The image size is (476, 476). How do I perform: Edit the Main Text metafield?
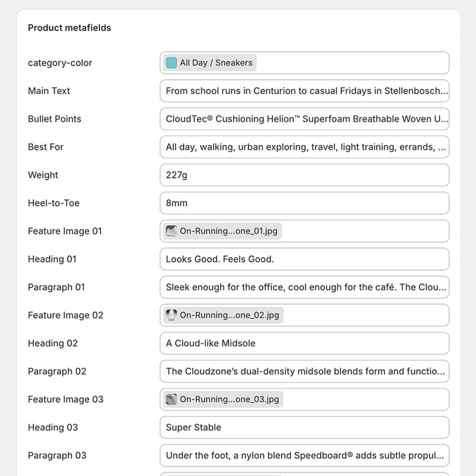click(305, 91)
